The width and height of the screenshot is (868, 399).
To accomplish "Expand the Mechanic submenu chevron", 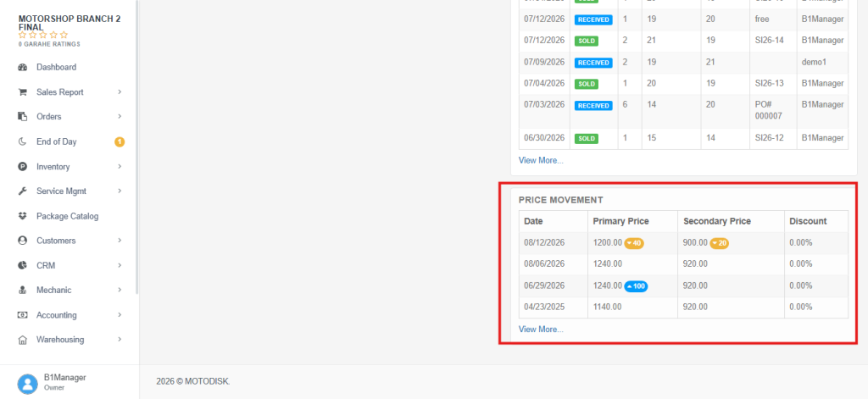I will point(120,290).
